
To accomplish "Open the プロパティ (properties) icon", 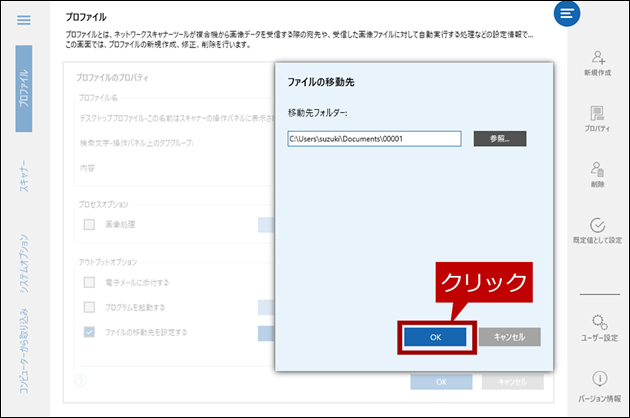I will click(x=598, y=115).
